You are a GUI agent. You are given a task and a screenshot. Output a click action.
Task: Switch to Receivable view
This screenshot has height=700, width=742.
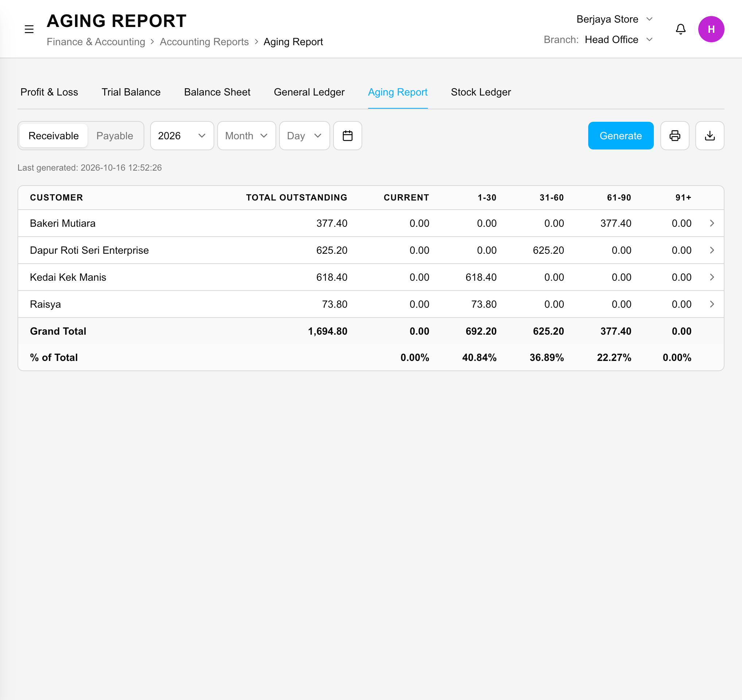coord(54,136)
